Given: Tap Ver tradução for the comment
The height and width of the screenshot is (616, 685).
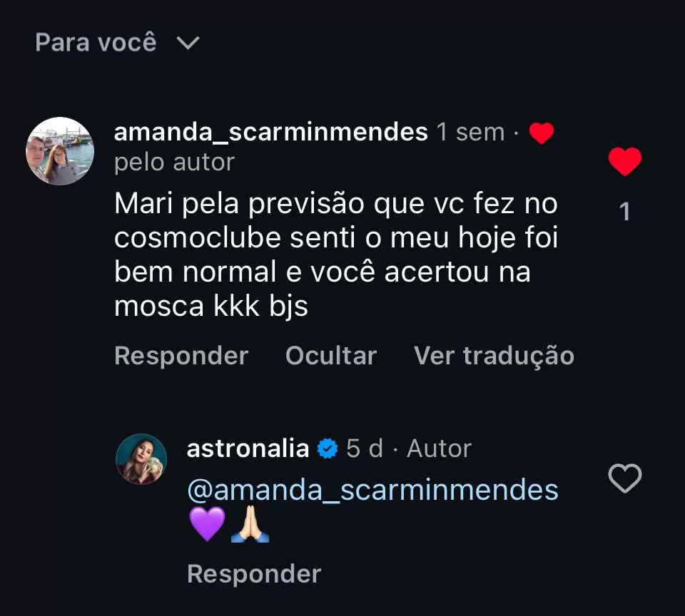Looking at the screenshot, I should [x=494, y=355].
